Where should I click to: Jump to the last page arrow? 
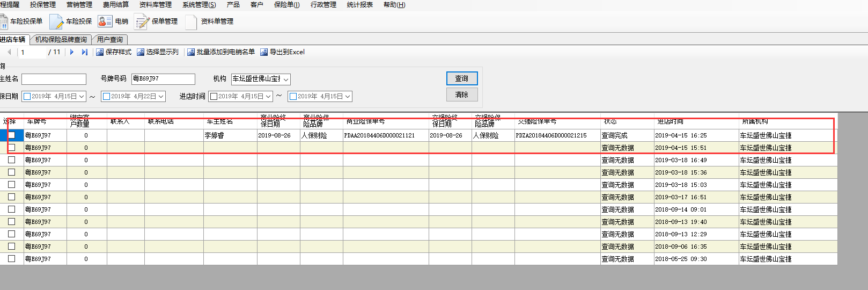[x=84, y=52]
